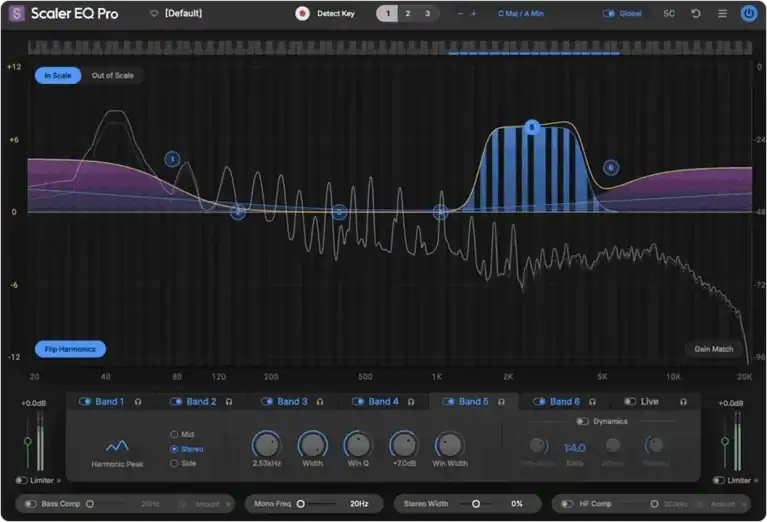
Task: Select slot 2 in the key selector
Action: pyautogui.click(x=407, y=14)
